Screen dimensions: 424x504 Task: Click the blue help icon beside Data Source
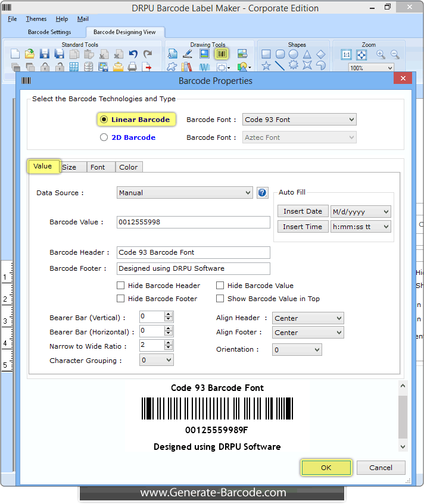tap(262, 193)
